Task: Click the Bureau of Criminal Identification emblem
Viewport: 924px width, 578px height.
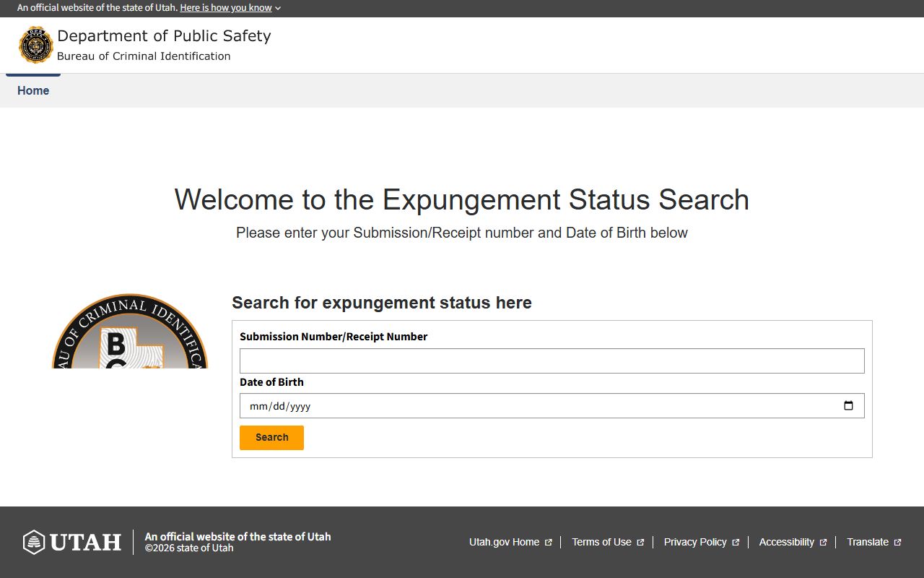Action: coord(130,331)
